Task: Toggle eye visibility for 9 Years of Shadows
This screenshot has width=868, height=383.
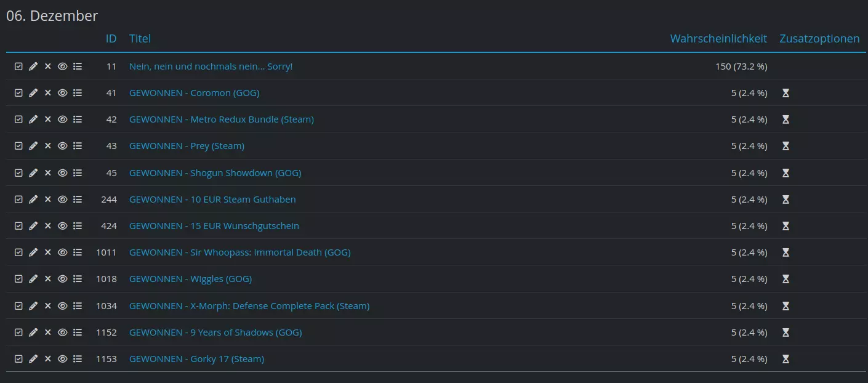Action: tap(62, 333)
